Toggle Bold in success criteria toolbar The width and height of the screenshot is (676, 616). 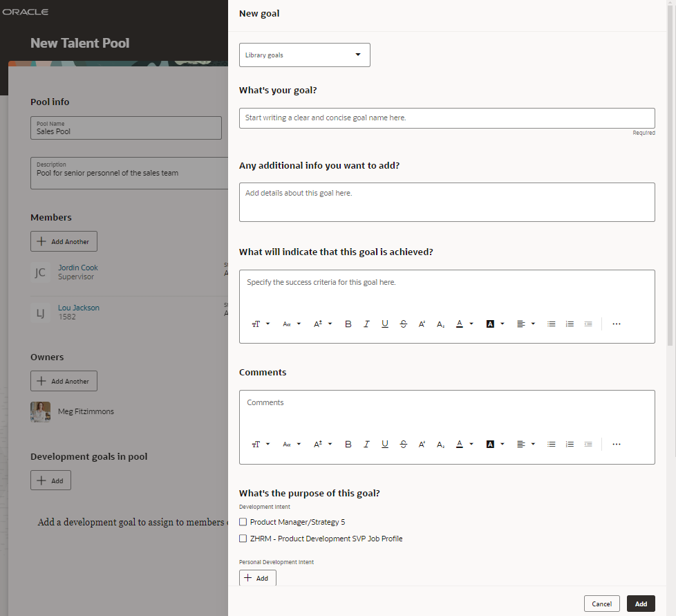pyautogui.click(x=348, y=324)
